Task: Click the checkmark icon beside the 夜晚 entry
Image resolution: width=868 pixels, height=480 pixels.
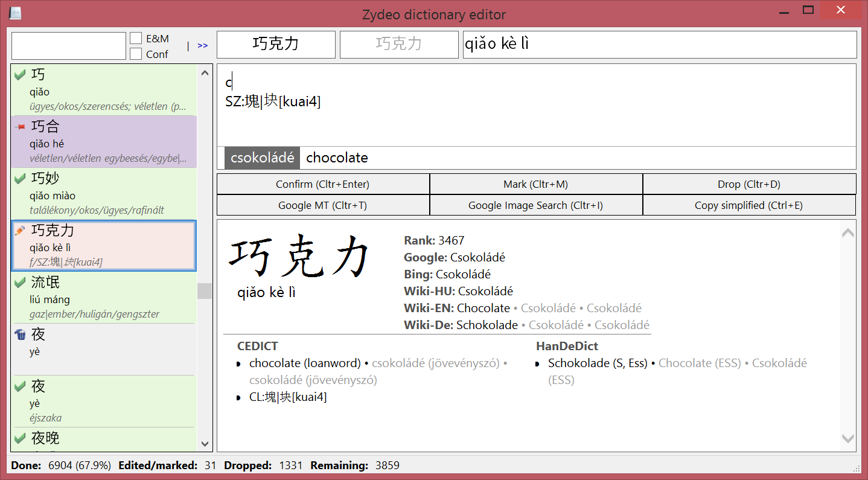Action: coord(19,438)
